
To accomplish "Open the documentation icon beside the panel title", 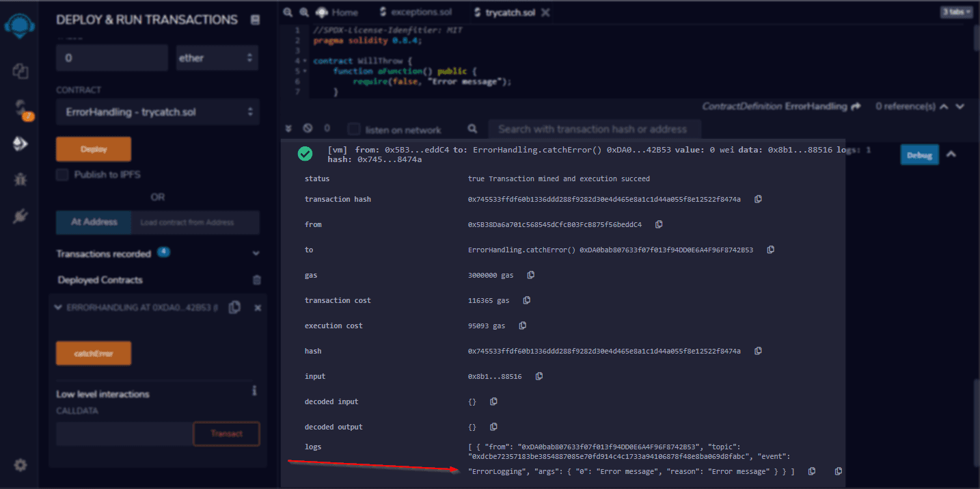I will point(255,21).
